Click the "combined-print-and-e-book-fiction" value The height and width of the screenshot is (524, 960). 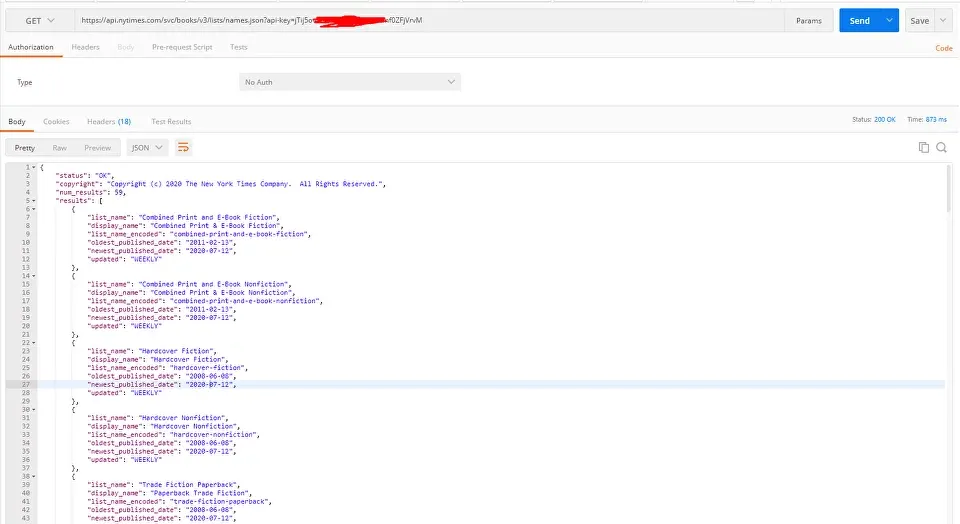[240, 234]
